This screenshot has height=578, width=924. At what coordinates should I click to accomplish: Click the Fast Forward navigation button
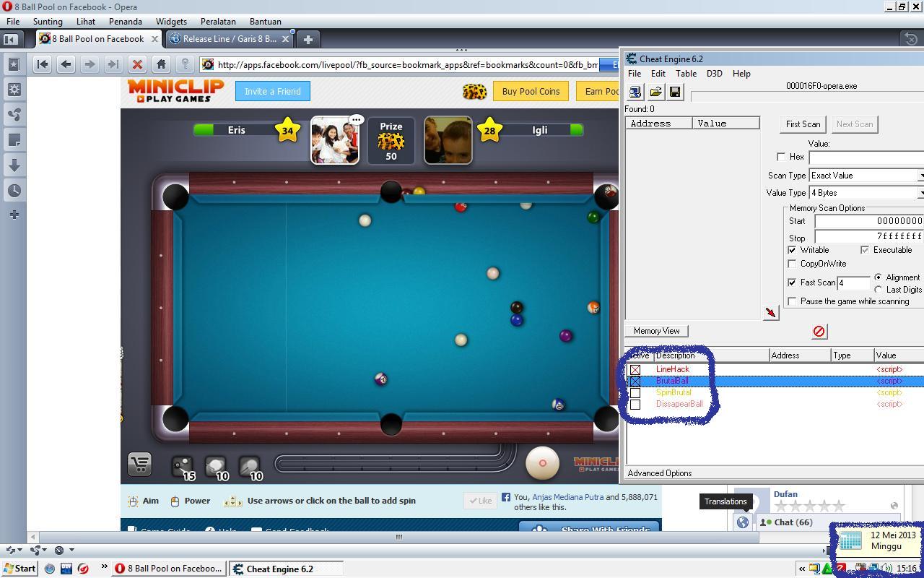click(x=113, y=64)
